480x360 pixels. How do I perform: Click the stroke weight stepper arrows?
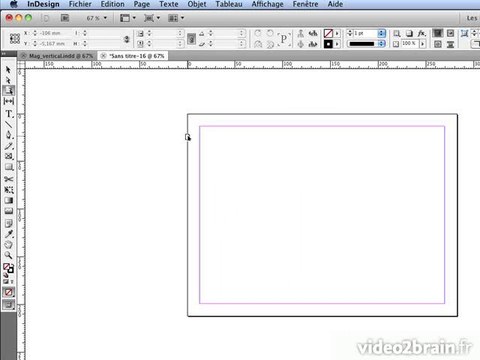click(x=350, y=33)
